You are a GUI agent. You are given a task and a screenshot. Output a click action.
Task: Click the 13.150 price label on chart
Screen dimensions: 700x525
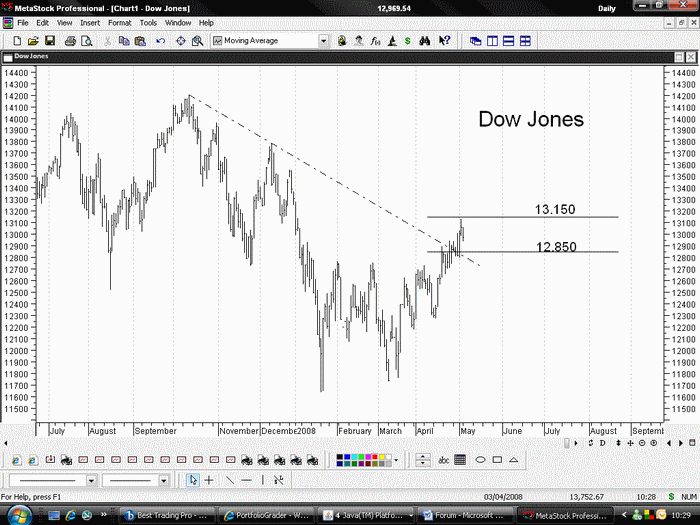(555, 209)
